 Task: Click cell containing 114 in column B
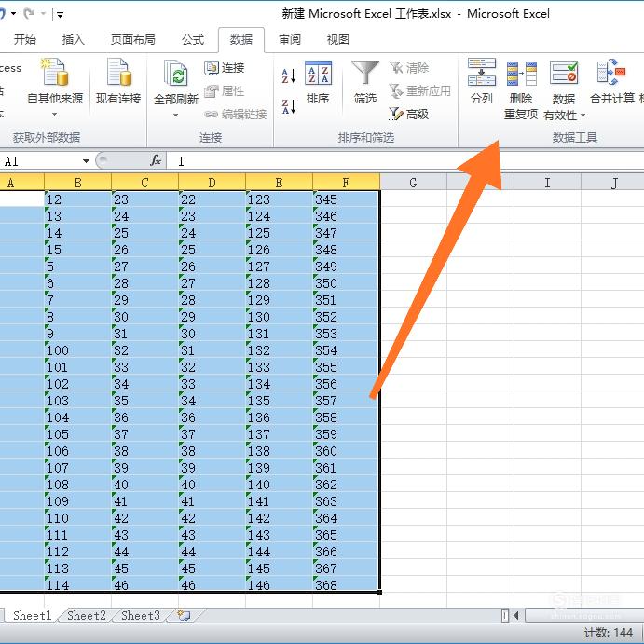tap(77, 584)
